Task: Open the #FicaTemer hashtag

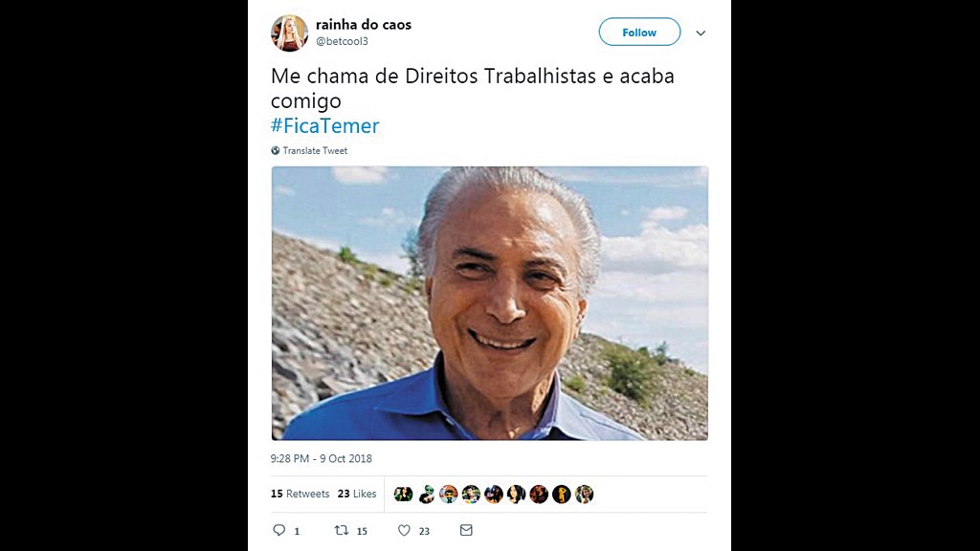Action: [x=325, y=125]
